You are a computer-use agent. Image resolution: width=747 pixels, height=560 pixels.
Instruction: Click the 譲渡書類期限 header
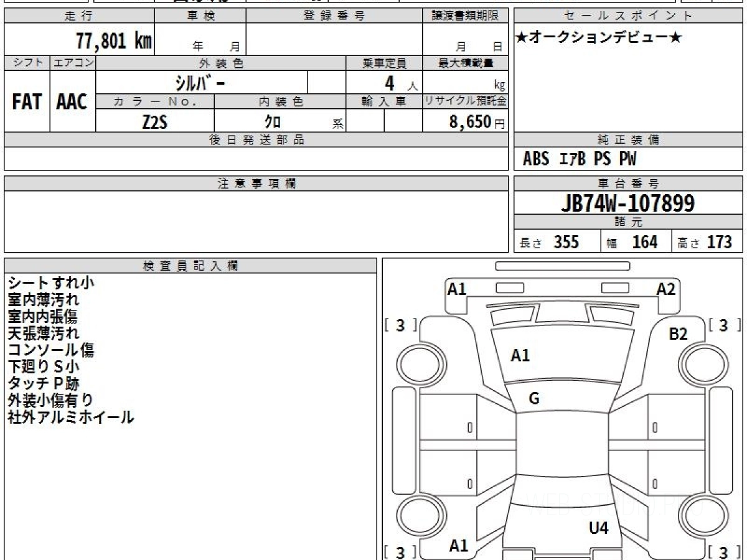point(466,16)
